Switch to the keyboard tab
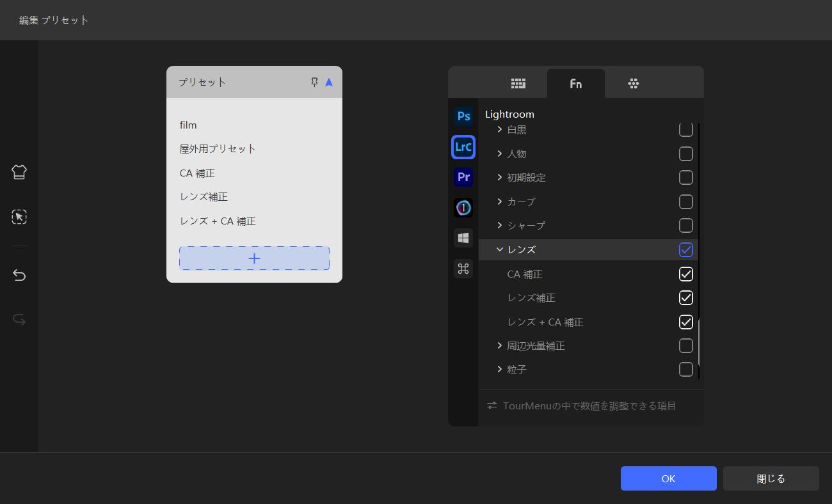The height and width of the screenshot is (504, 832). click(518, 84)
